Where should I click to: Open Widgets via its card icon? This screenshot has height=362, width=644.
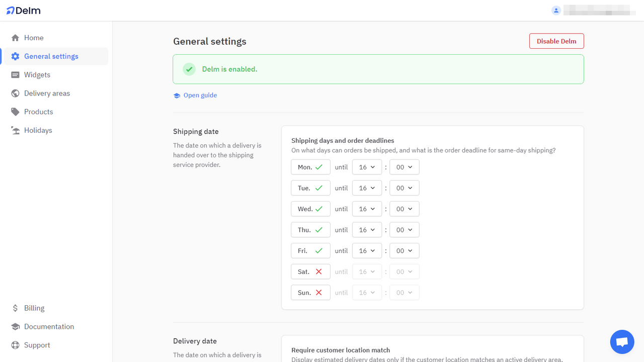[x=16, y=74]
